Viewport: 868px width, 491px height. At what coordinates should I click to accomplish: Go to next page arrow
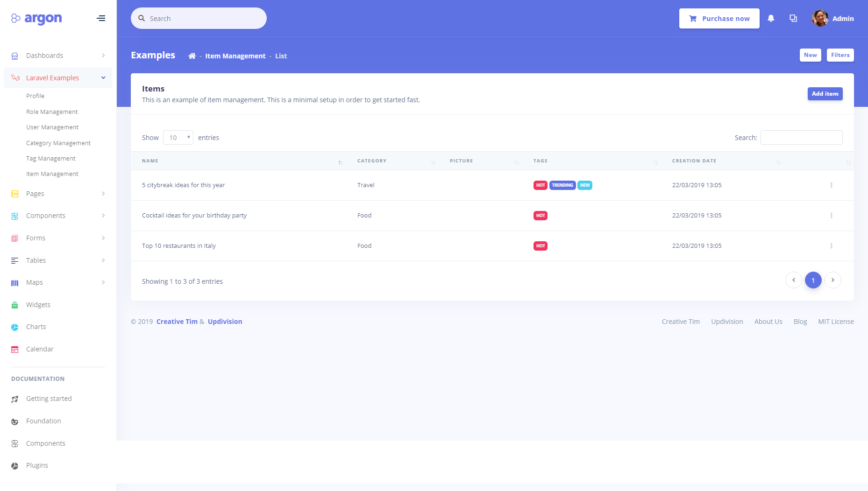(x=832, y=280)
